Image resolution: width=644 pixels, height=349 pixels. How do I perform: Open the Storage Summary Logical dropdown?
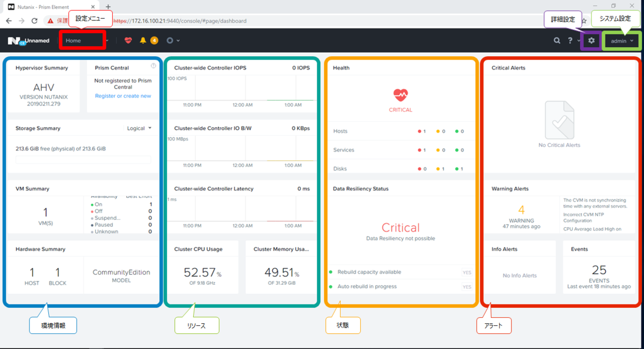coord(139,128)
